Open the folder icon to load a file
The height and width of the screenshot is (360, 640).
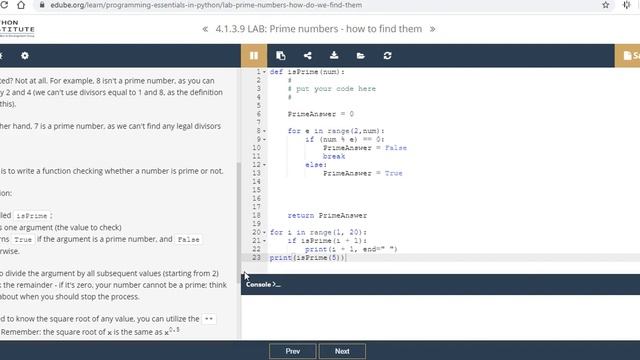360,56
